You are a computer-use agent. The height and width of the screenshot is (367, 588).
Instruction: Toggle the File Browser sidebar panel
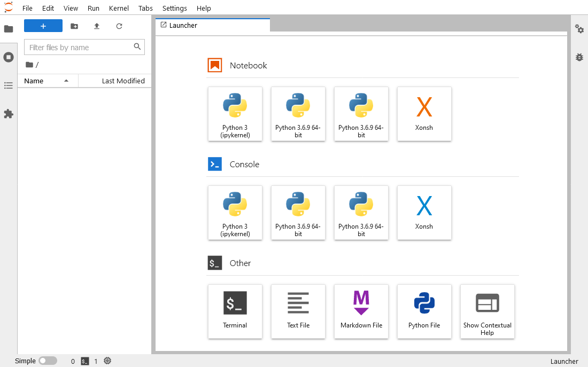[9, 29]
